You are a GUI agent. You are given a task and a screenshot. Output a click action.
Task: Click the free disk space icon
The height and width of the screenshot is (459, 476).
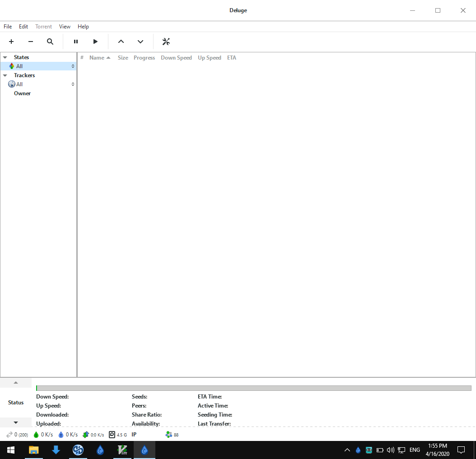[x=112, y=435]
